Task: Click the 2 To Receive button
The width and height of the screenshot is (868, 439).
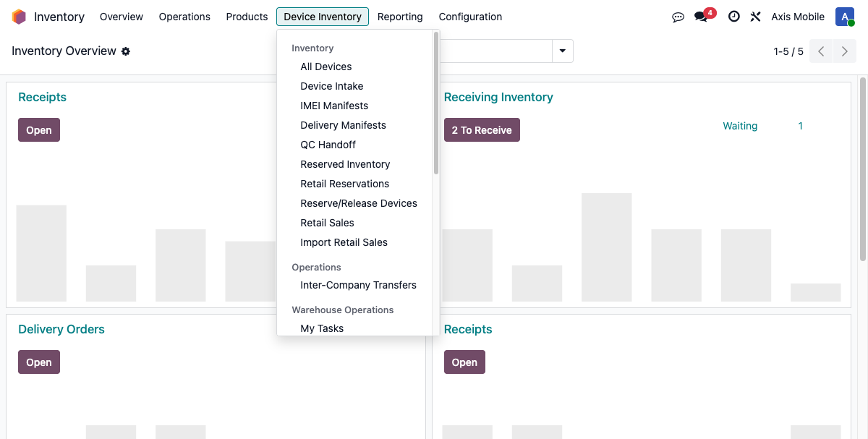Action: pyautogui.click(x=482, y=129)
